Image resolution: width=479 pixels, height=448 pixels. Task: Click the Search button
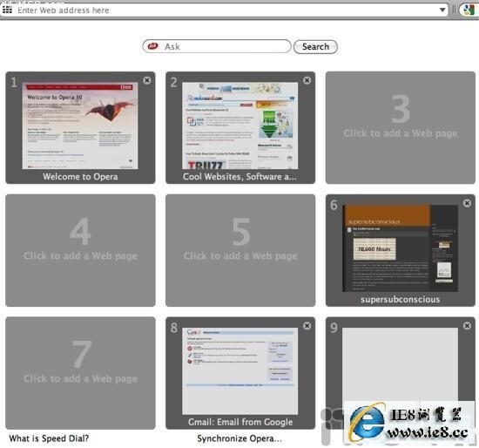point(315,47)
